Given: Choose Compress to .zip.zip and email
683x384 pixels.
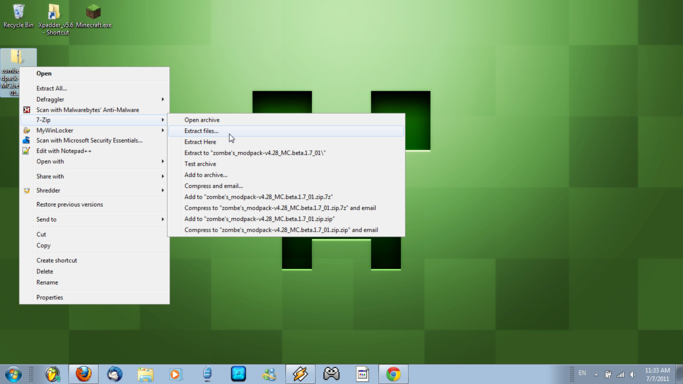Looking at the screenshot, I should (286, 230).
